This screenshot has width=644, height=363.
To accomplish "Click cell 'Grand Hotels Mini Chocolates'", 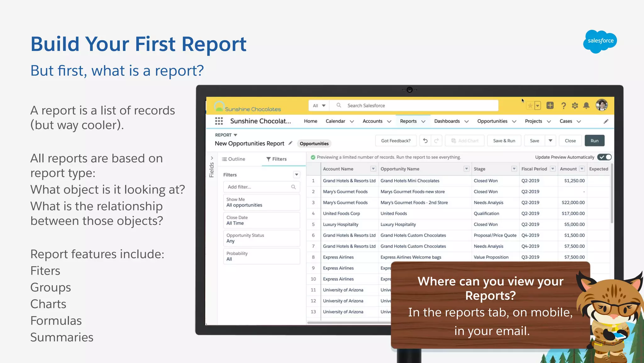I will point(425,181).
